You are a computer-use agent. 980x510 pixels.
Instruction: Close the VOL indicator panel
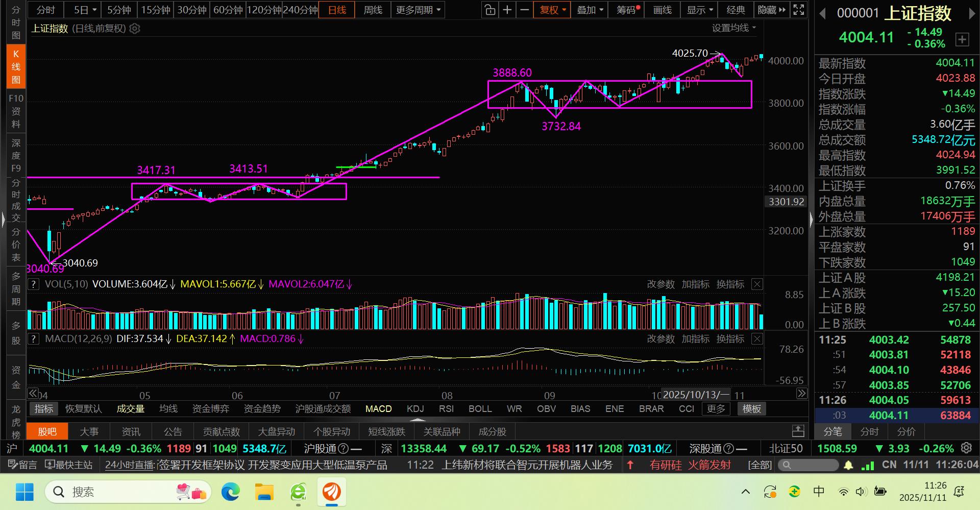point(757,284)
